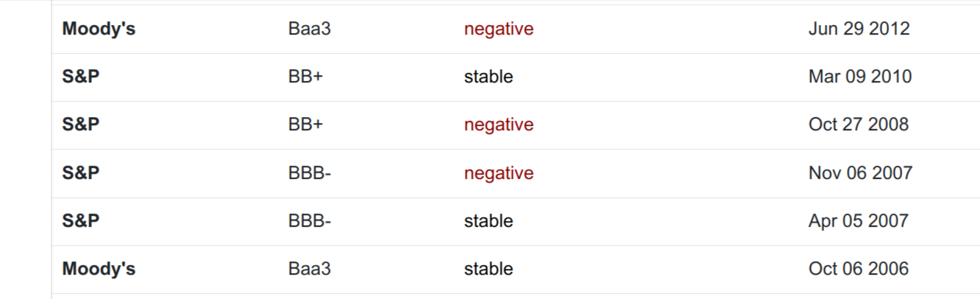
Task: Click Moody's in the Jun 29 2012 row
Action: [x=99, y=29]
